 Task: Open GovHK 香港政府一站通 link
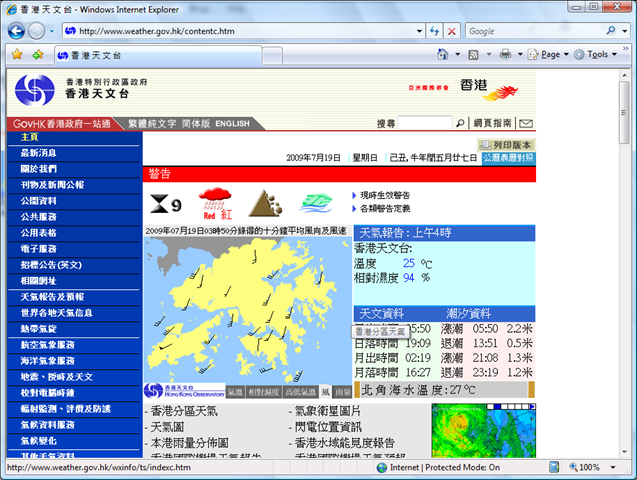coord(61,123)
